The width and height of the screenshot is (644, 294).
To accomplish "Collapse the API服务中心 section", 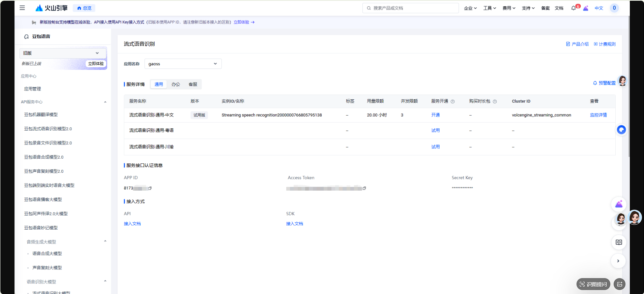I will [x=105, y=102].
